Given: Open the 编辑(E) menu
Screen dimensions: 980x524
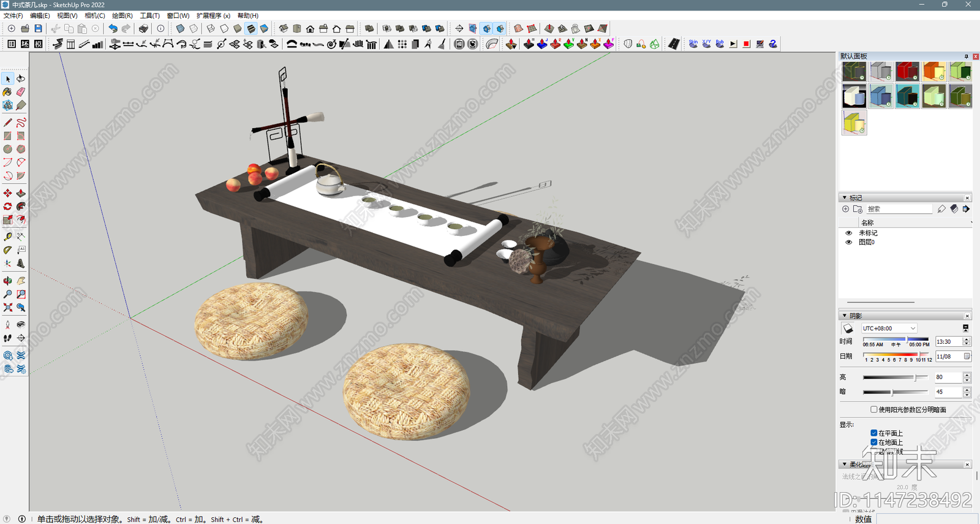Looking at the screenshot, I should tap(40, 15).
